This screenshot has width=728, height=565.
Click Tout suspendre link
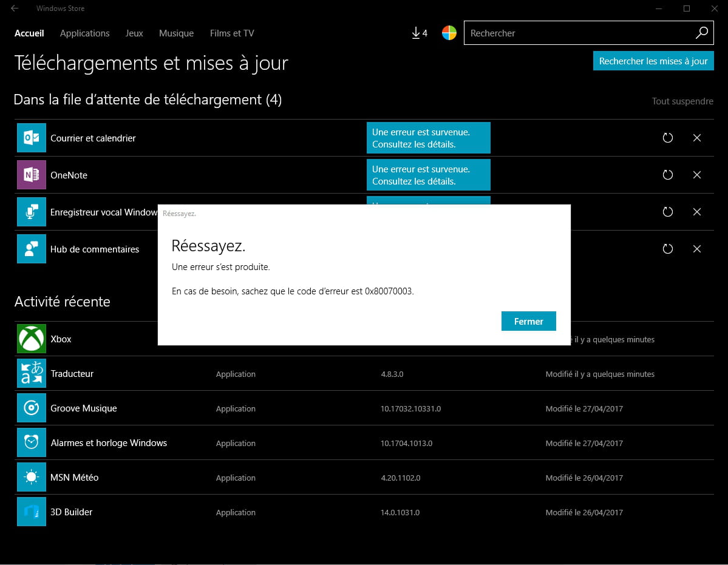(682, 101)
